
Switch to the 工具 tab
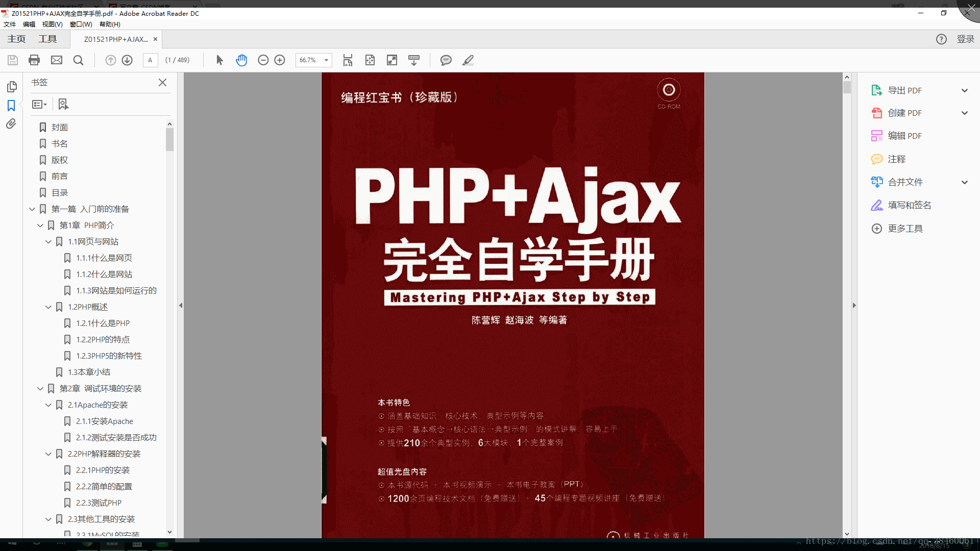point(47,39)
